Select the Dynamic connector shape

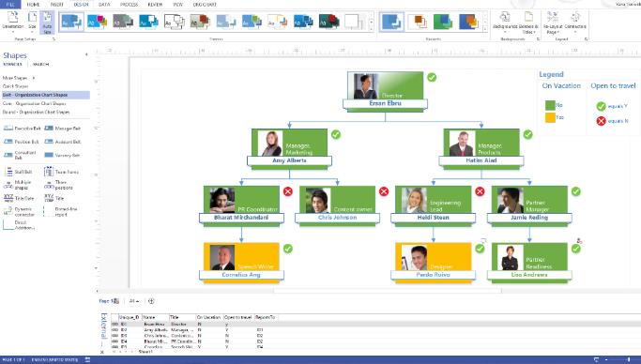20,212
